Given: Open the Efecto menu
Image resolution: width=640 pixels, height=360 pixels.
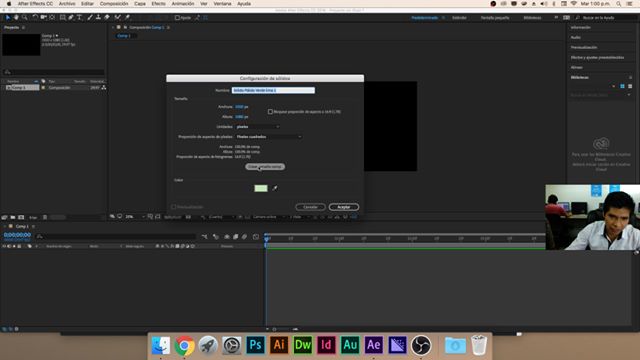Looking at the screenshot, I should pyautogui.click(x=158, y=4).
